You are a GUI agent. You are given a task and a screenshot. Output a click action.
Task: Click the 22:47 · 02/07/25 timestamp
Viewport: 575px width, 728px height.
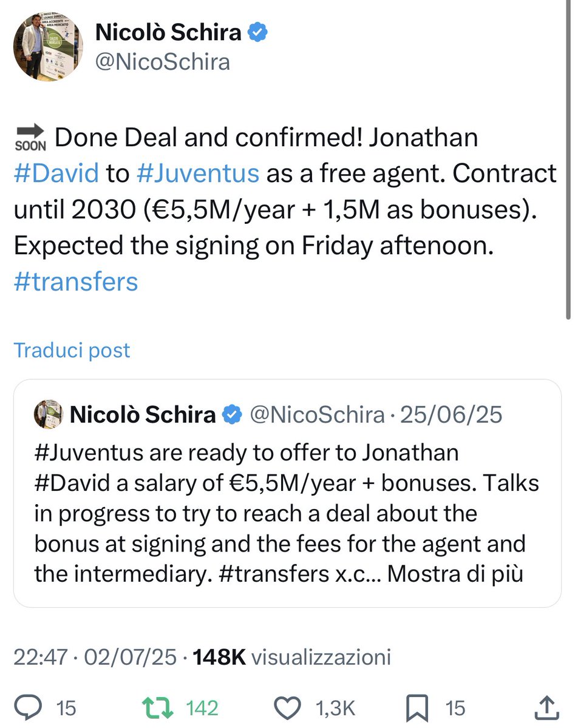(x=95, y=657)
